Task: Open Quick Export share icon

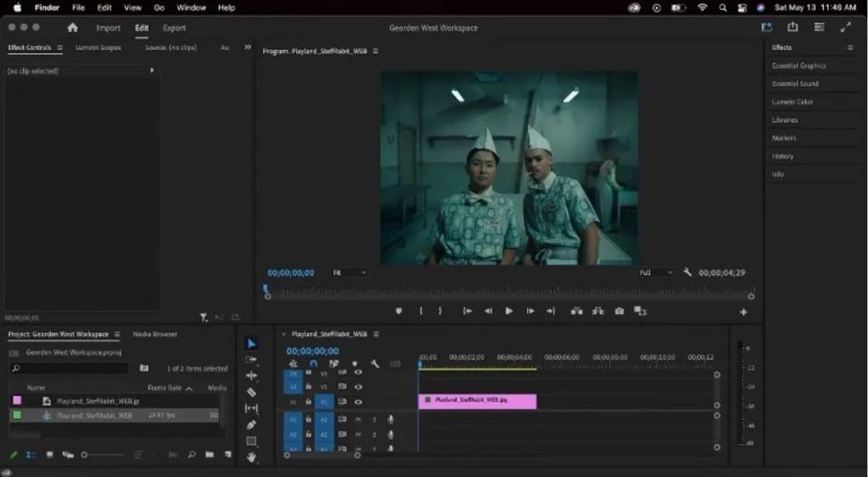Action: tap(793, 27)
